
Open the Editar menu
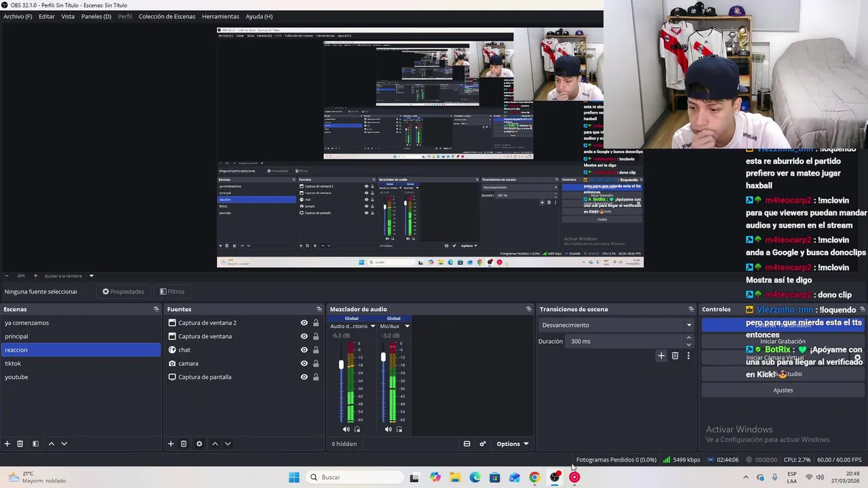(x=47, y=16)
